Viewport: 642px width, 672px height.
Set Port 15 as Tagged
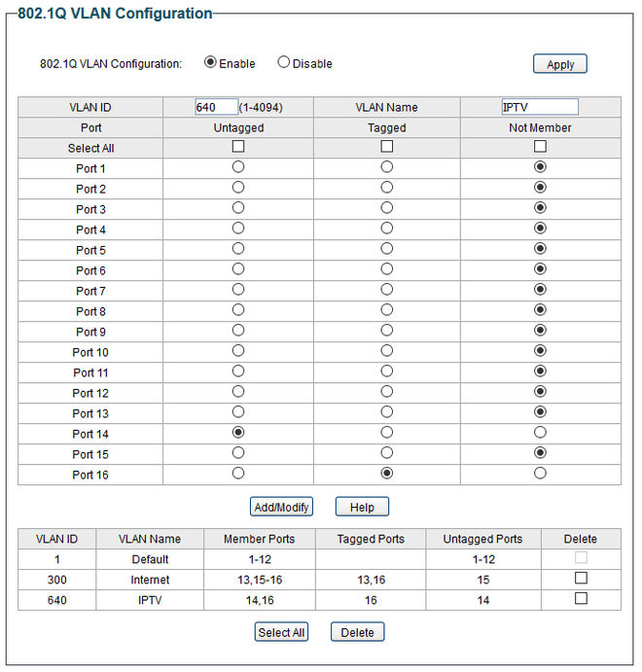(387, 453)
